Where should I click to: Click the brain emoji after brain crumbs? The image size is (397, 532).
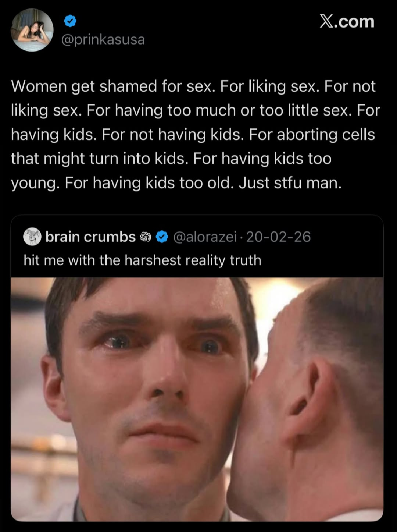click(x=146, y=237)
